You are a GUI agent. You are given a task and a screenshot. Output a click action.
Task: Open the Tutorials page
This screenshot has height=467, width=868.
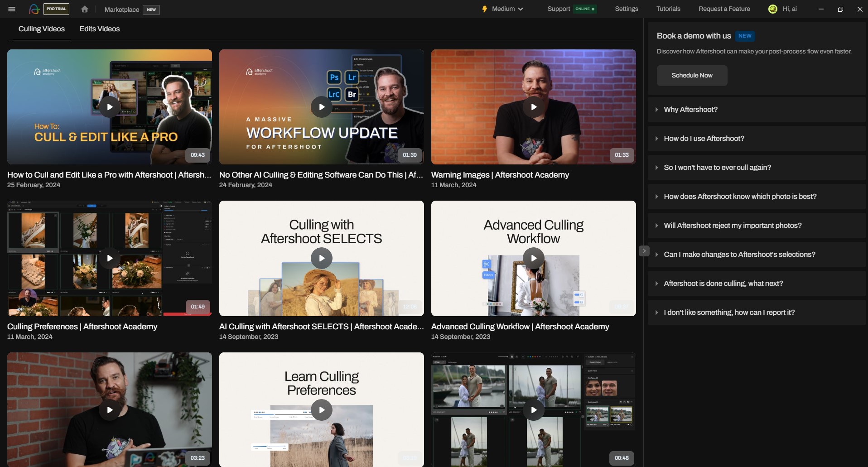pos(668,9)
